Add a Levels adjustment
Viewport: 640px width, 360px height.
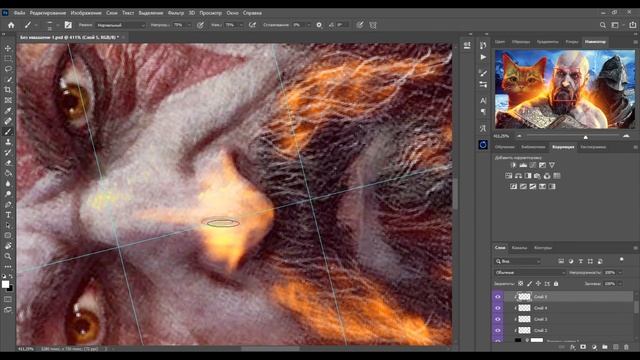pos(523,165)
